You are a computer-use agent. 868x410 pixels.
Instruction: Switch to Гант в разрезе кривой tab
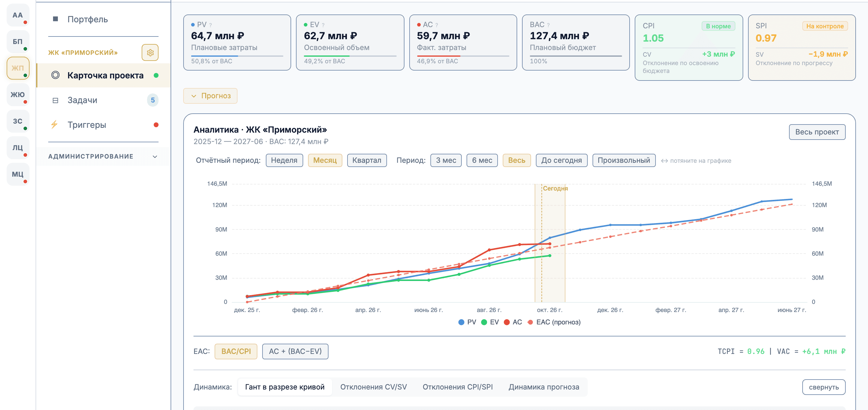pyautogui.click(x=285, y=387)
